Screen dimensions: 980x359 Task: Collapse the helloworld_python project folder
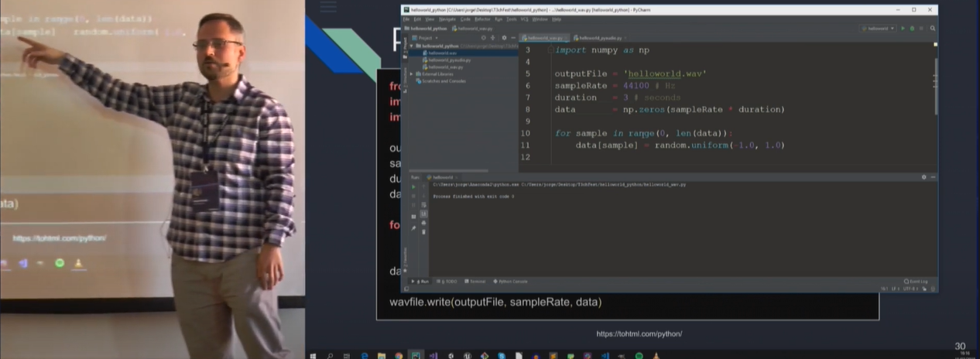413,46
